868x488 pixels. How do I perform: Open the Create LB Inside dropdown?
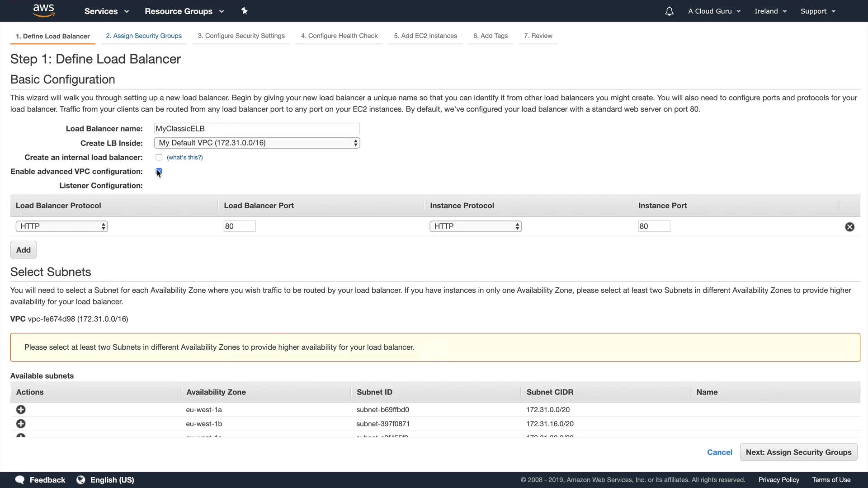click(257, 143)
